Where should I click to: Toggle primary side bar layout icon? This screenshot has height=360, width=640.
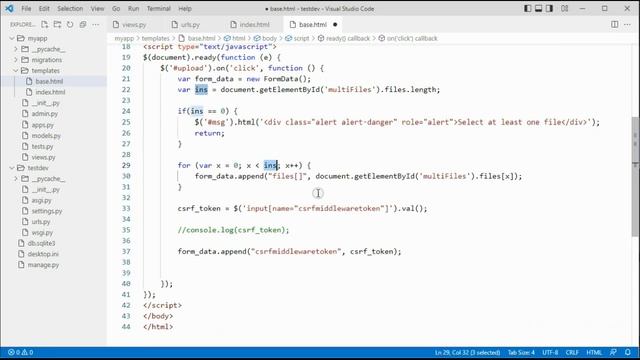pyautogui.click(x=527, y=8)
